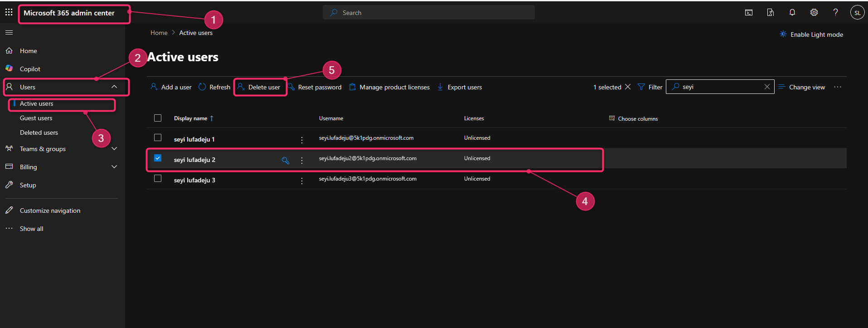The width and height of the screenshot is (868, 328).
Task: Open settings gear icon
Action: (x=814, y=13)
